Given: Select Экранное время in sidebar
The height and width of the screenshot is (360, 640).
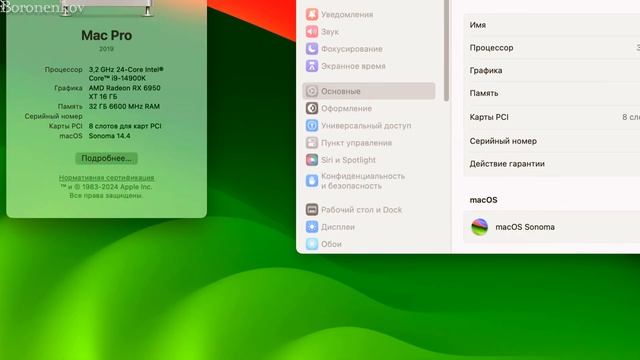Looking at the screenshot, I should coord(369,66).
